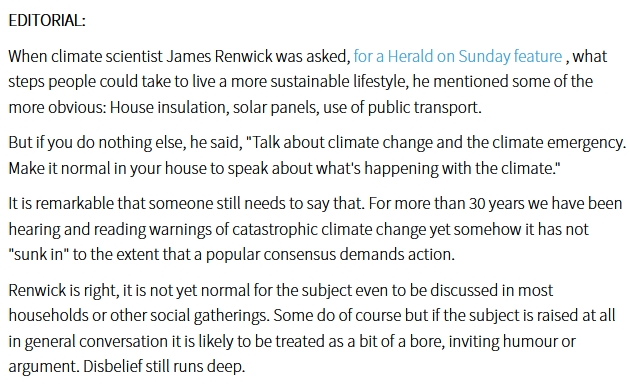Click the words 'climate emergency' in the quote
The height and width of the screenshot is (385, 630).
[559, 143]
